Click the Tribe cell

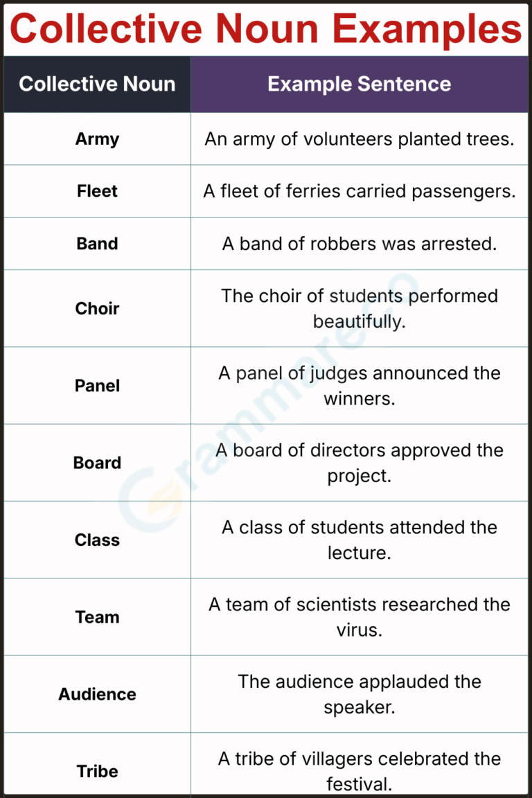tap(97, 765)
